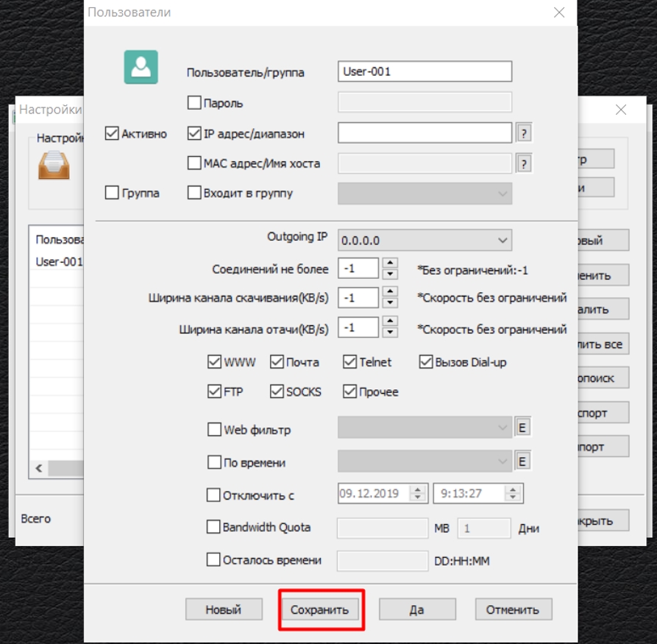Image resolution: width=657 pixels, height=644 pixels.
Task: Click the Соединений не более input field
Action: (358, 269)
